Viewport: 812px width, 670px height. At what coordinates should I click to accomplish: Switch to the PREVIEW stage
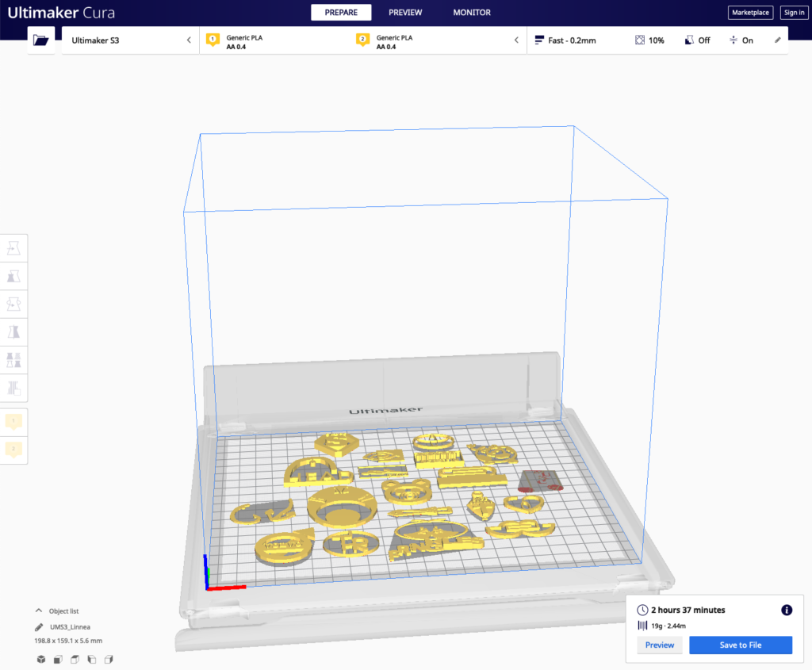(x=405, y=13)
